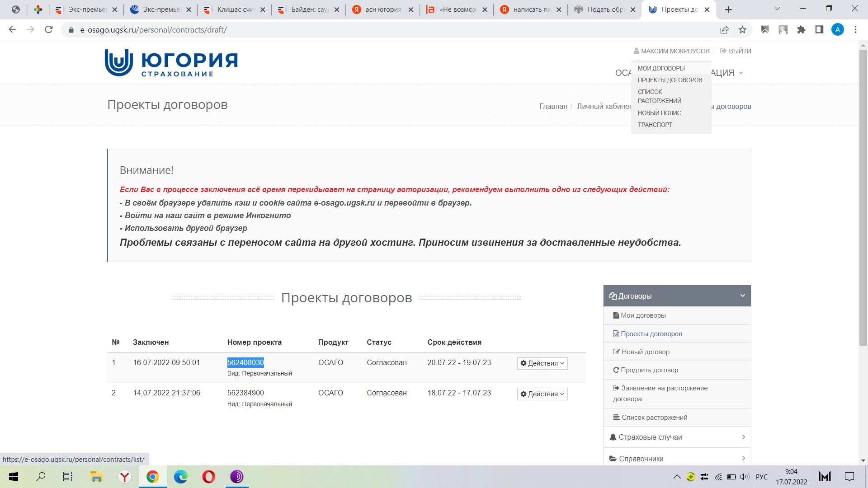Click the Yugoria insurance logo
The height and width of the screenshot is (488, 868).
coord(171,62)
